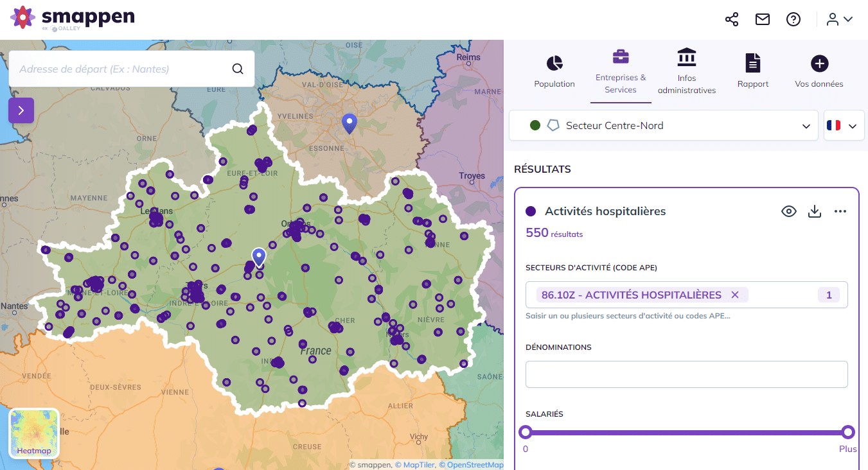868x470 pixels.
Task: Click the Vos données plus icon
Action: [x=819, y=64]
